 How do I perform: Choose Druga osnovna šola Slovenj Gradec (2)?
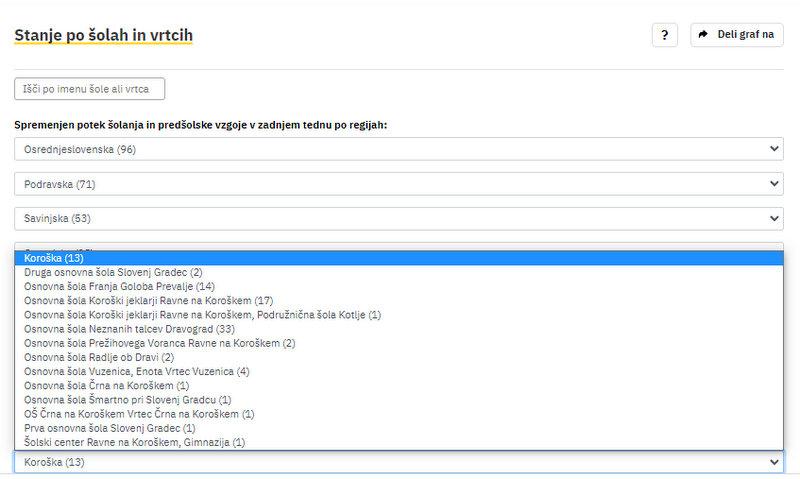tap(113, 272)
